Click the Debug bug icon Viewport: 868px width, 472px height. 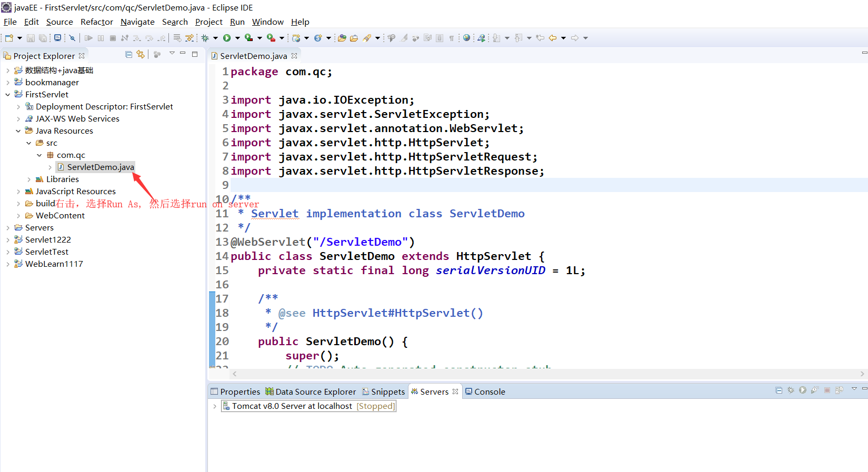pos(205,38)
